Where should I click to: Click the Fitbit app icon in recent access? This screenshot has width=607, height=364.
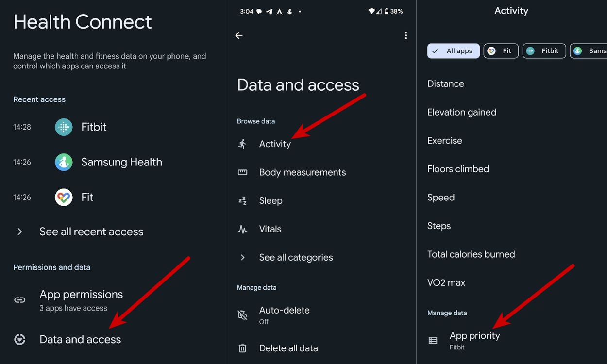(64, 127)
